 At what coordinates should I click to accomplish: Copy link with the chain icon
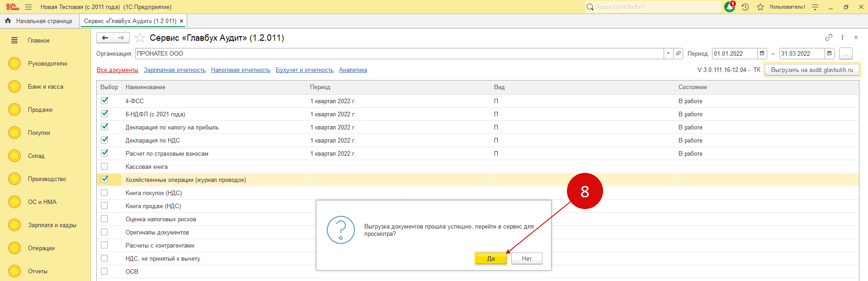829,38
